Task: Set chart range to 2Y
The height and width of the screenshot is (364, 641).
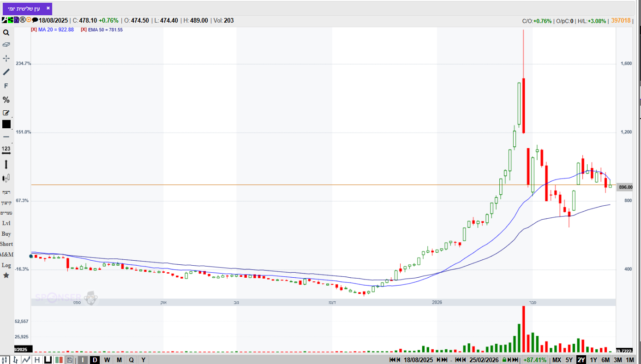Action: pos(581,360)
